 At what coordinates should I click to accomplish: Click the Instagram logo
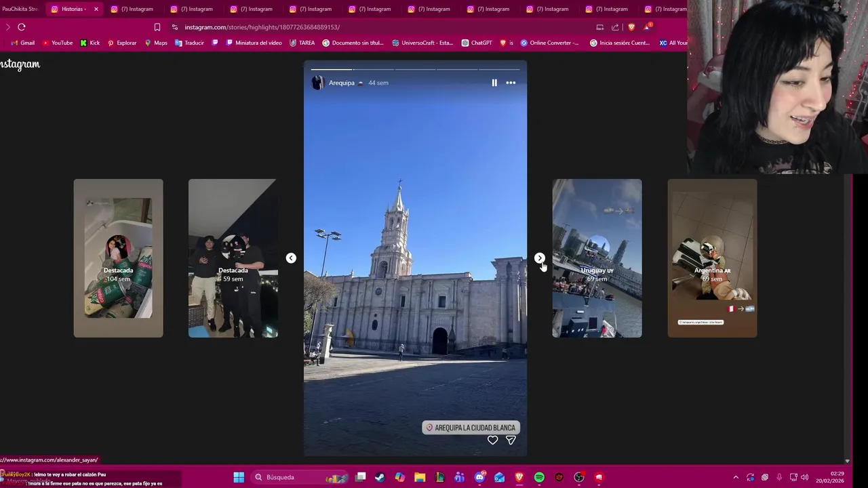pos(20,64)
